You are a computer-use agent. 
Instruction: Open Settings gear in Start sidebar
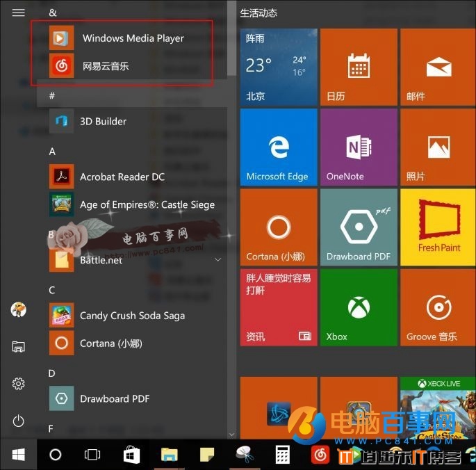coord(18,384)
